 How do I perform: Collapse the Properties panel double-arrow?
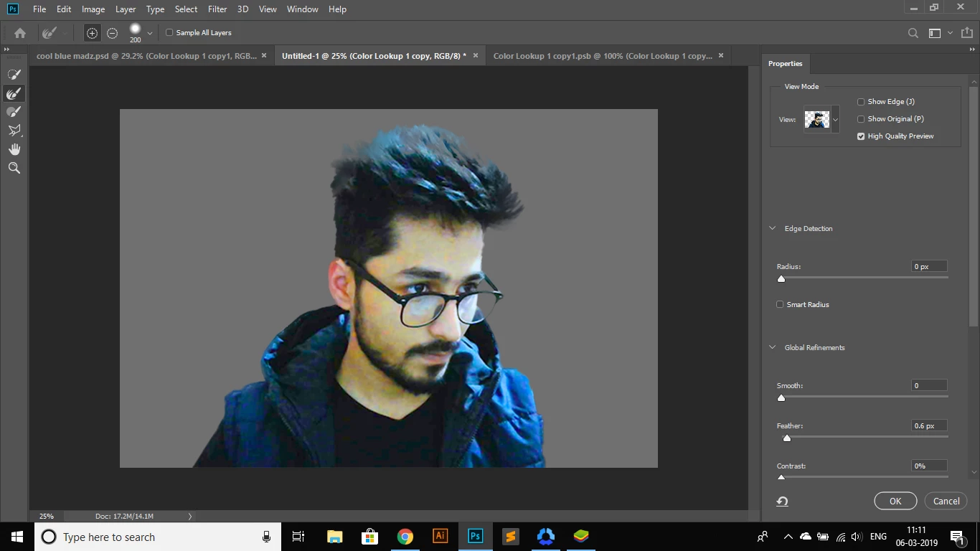point(973,49)
